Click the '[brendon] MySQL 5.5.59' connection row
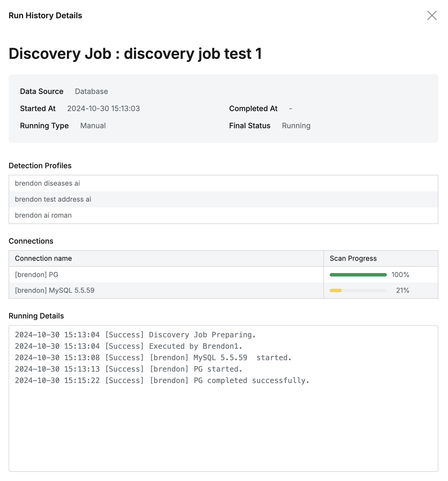 tap(55, 290)
